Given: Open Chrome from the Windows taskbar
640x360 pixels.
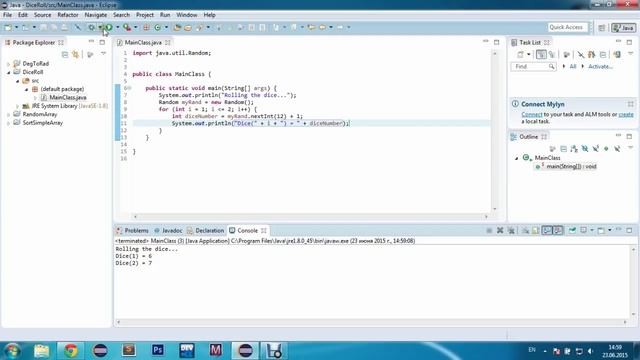Looking at the screenshot, I should (70, 350).
